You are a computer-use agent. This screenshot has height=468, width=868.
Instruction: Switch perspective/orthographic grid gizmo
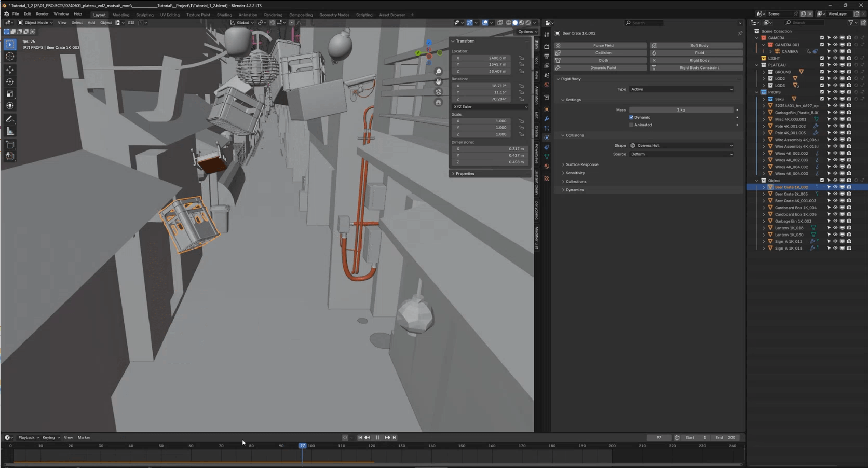[x=439, y=102]
